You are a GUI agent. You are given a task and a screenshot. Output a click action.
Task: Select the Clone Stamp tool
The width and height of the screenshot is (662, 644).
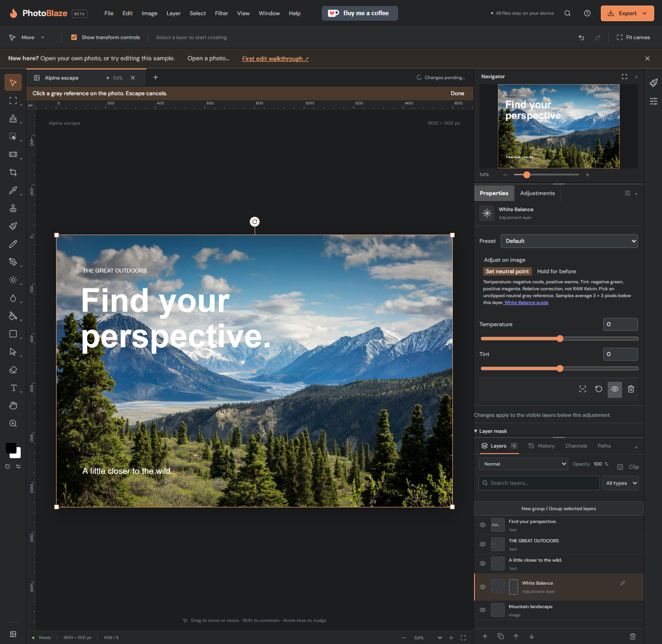13,208
